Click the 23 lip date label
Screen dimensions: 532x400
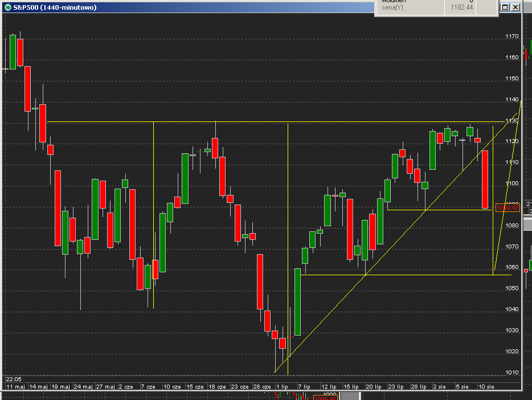click(x=396, y=386)
